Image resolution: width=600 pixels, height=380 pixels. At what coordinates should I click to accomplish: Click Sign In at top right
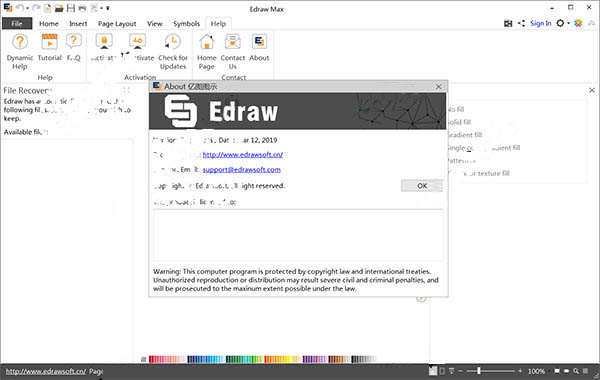pyautogui.click(x=540, y=23)
